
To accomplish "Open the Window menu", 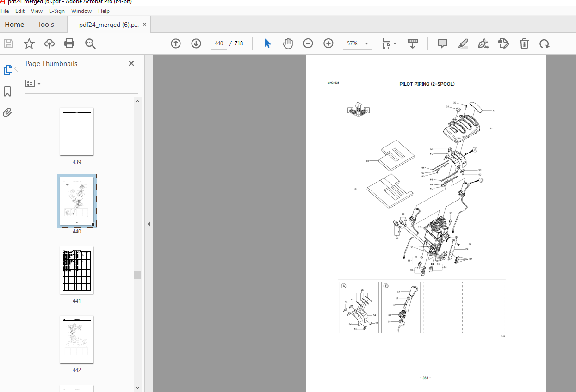I will (81, 11).
